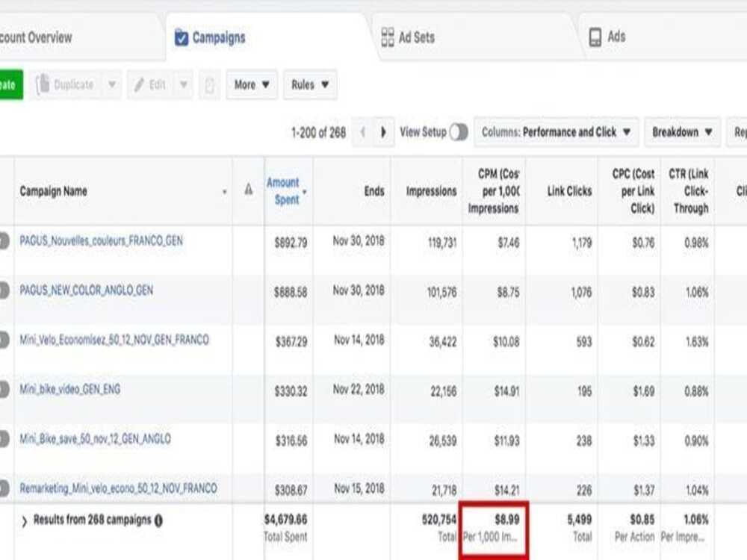This screenshot has height=560, width=747.
Task: Toggle PAGUS_Nouvelles_couleurs_FRANCO_GEN campaign switch
Action: coord(4,241)
